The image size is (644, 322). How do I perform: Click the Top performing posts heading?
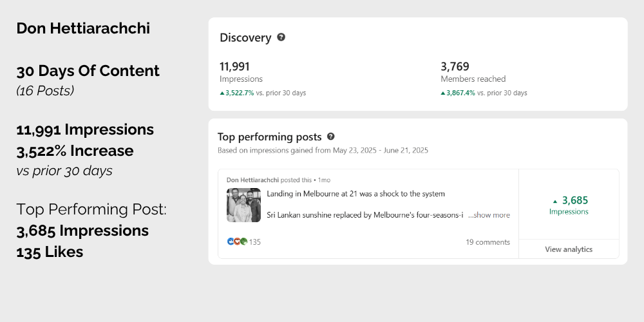click(269, 137)
